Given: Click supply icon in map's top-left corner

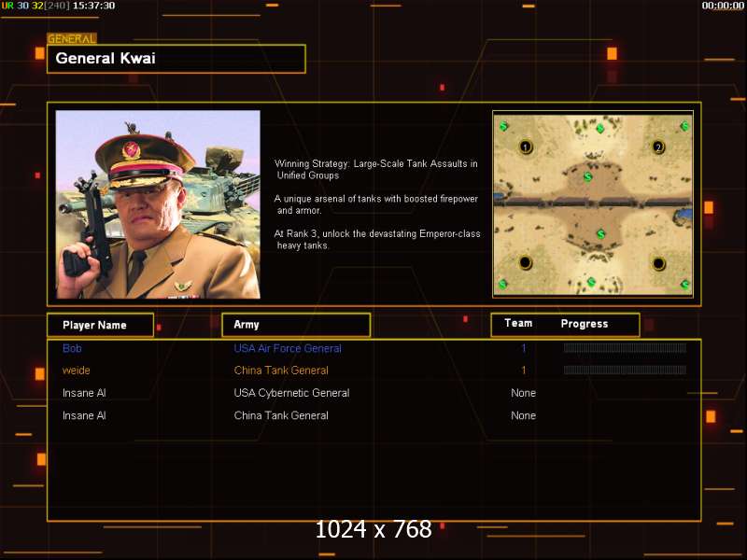Looking at the screenshot, I should [x=503, y=126].
